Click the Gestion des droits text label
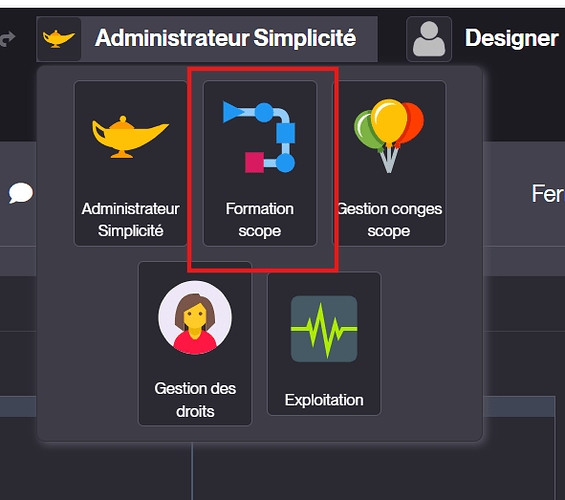This screenshot has height=500, width=565. pos(195,400)
